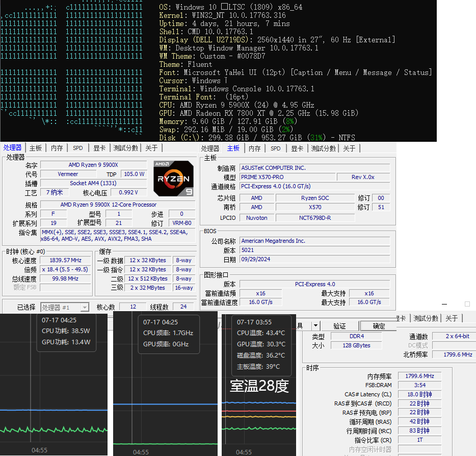Click 04:55 marker on frequency graph
Viewport: 476px width, 456px height.
tap(141, 452)
